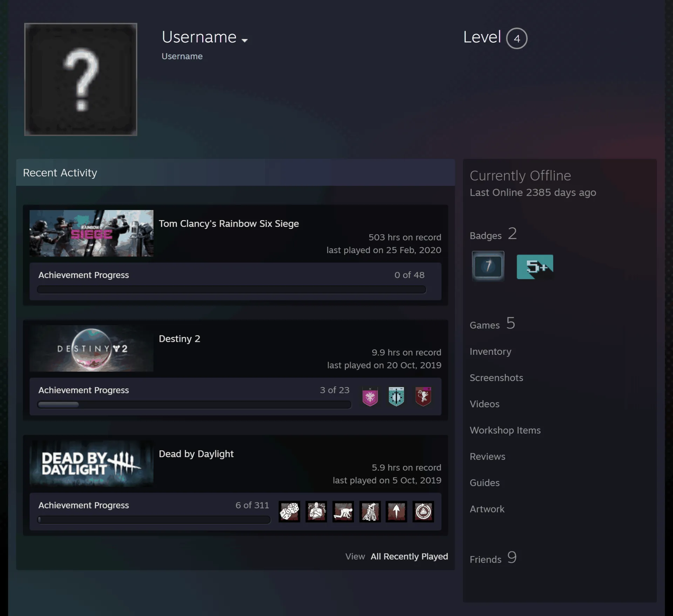The width and height of the screenshot is (673, 616).
Task: Open the Workshop Items link
Action: pyautogui.click(x=505, y=430)
